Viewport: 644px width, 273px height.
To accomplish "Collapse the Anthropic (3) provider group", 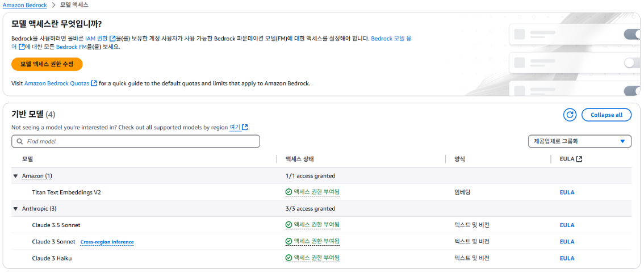I will point(15,209).
